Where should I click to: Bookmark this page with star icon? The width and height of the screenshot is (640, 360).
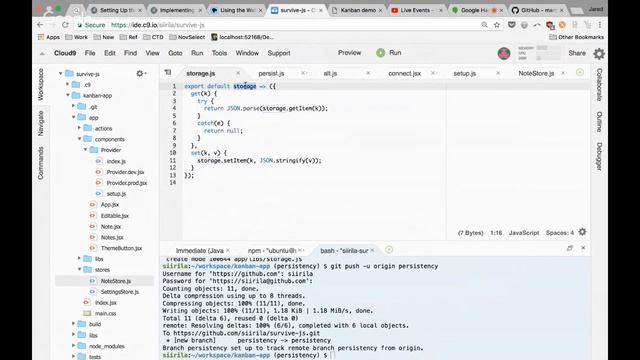point(497,25)
